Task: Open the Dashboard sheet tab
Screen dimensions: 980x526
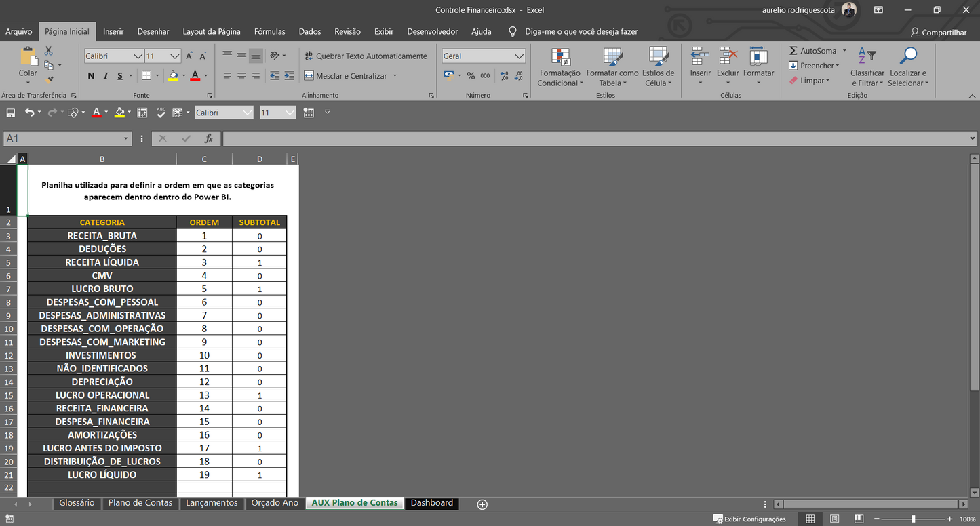Action: 432,503
